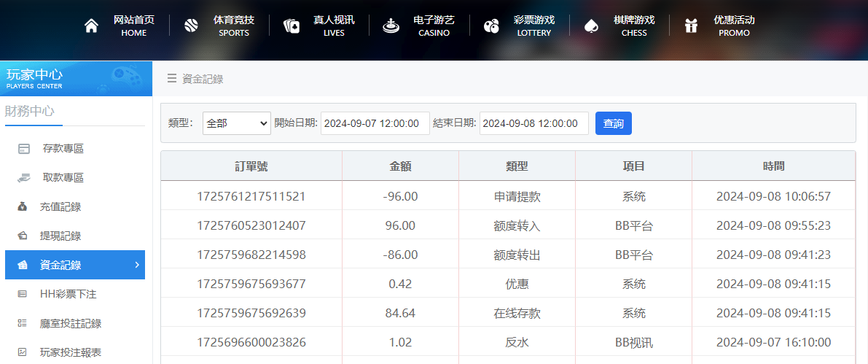Open 取款專區 in the sidebar
Viewport: 868px width, 364px height.
(63, 178)
